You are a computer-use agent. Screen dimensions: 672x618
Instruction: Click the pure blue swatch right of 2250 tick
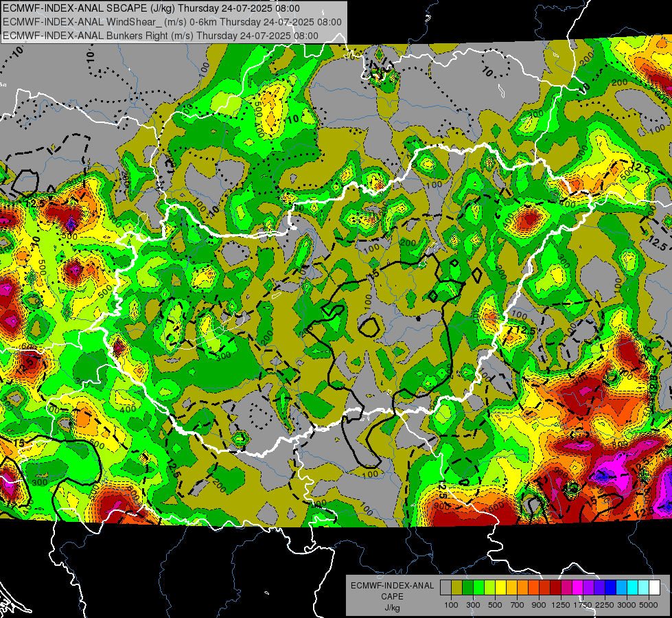click(611, 588)
